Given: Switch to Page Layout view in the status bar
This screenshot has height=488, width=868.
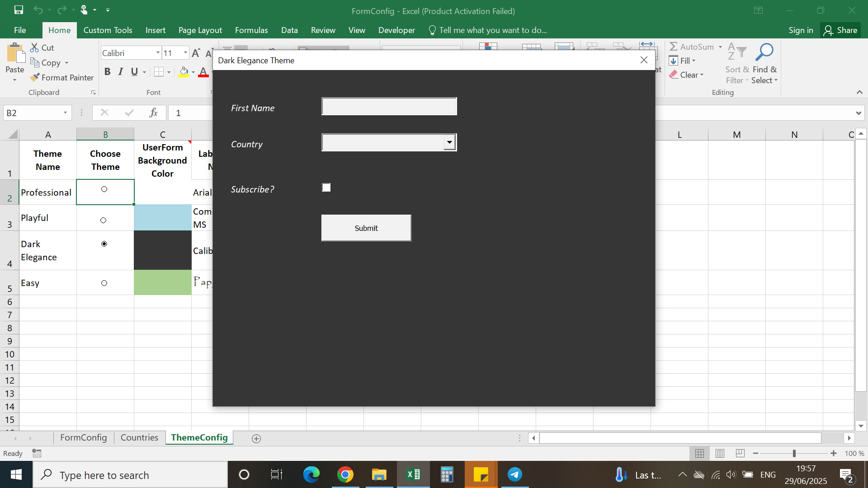Looking at the screenshot, I should tap(720, 453).
